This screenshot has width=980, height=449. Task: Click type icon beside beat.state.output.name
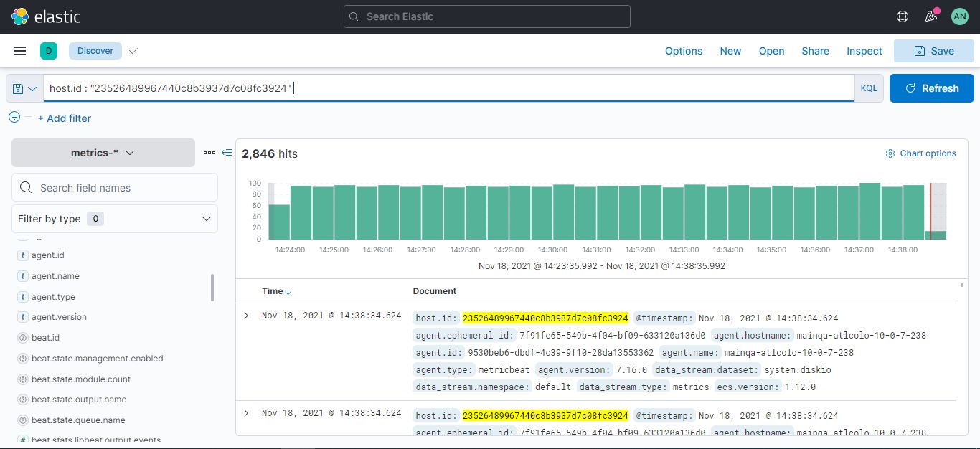coord(23,400)
